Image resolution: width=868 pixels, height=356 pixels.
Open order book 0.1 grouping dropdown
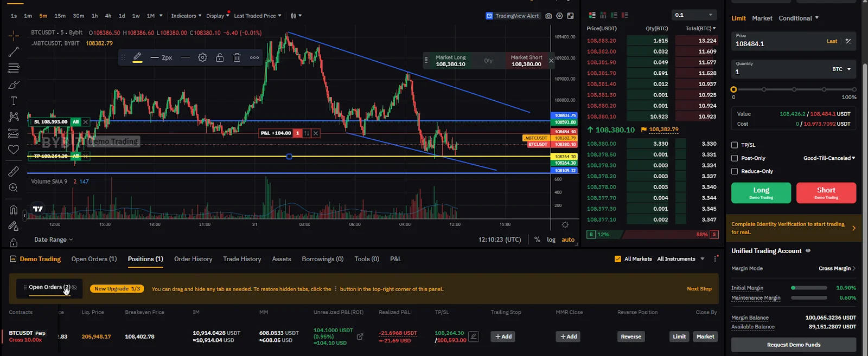coord(694,15)
